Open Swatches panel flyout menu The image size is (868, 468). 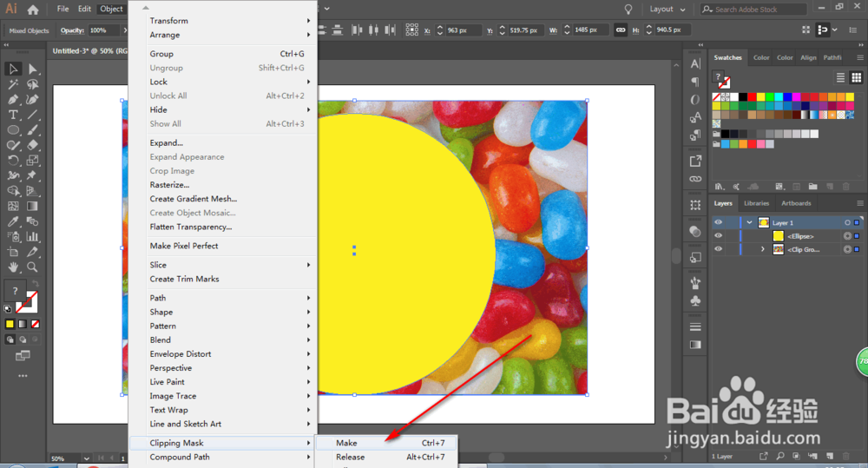coord(859,57)
